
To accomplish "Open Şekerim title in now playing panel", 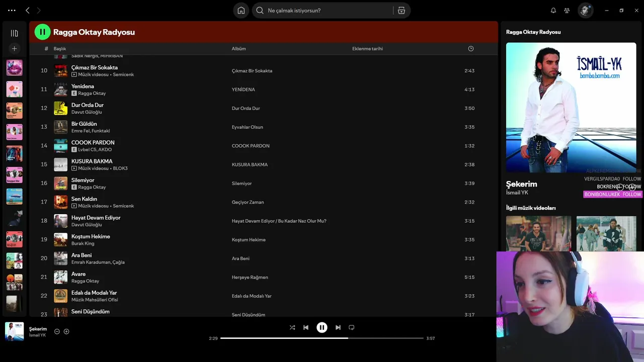I will (x=522, y=184).
